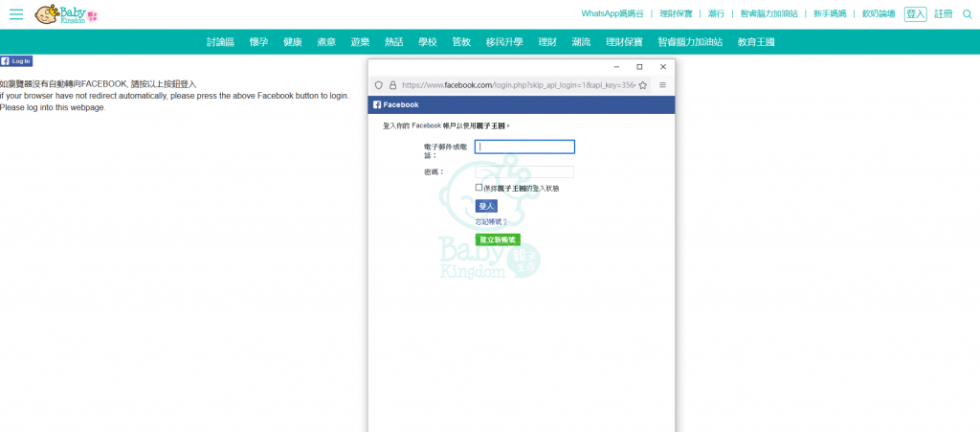Viewport: 980px width, 432px height.
Task: Select 遊樂 in the teal navigation bar
Action: (x=360, y=42)
